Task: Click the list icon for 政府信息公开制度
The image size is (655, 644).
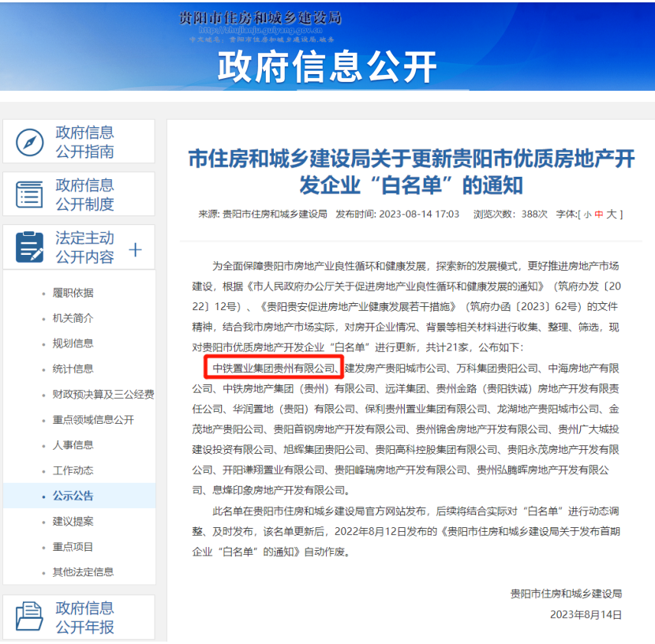Action: [x=30, y=194]
